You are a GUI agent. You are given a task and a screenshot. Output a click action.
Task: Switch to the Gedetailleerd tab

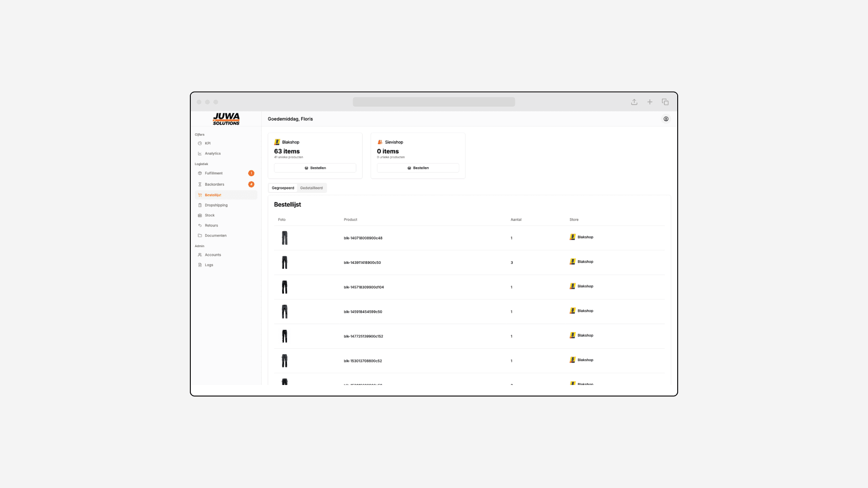click(x=311, y=188)
